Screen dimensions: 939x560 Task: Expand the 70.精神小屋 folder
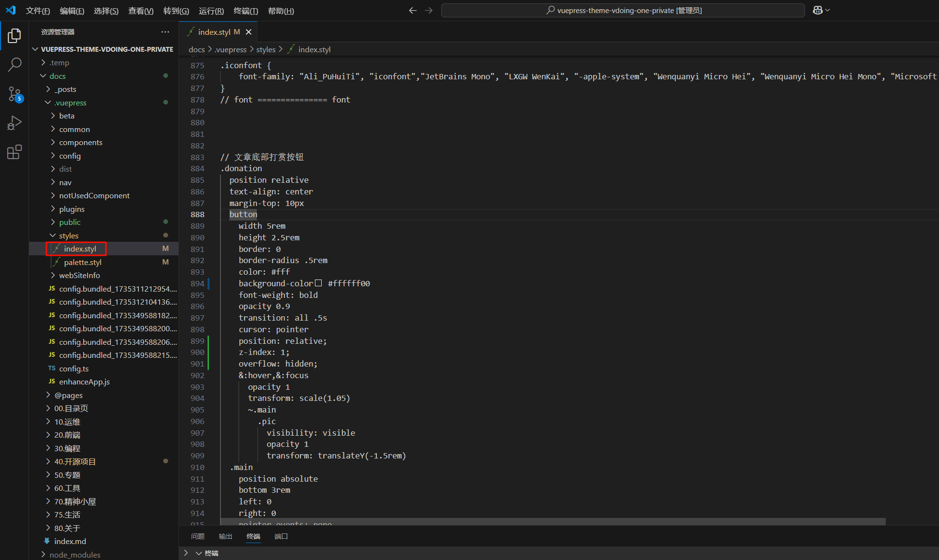tap(75, 501)
